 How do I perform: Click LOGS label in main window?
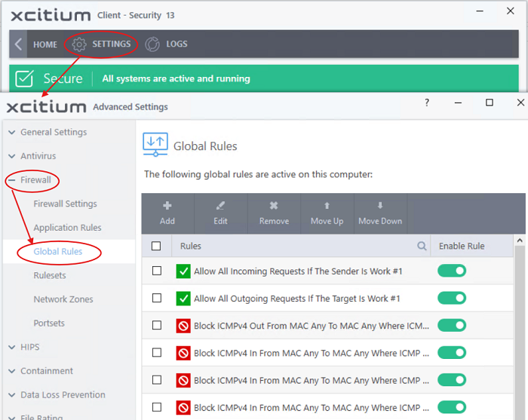(x=177, y=44)
